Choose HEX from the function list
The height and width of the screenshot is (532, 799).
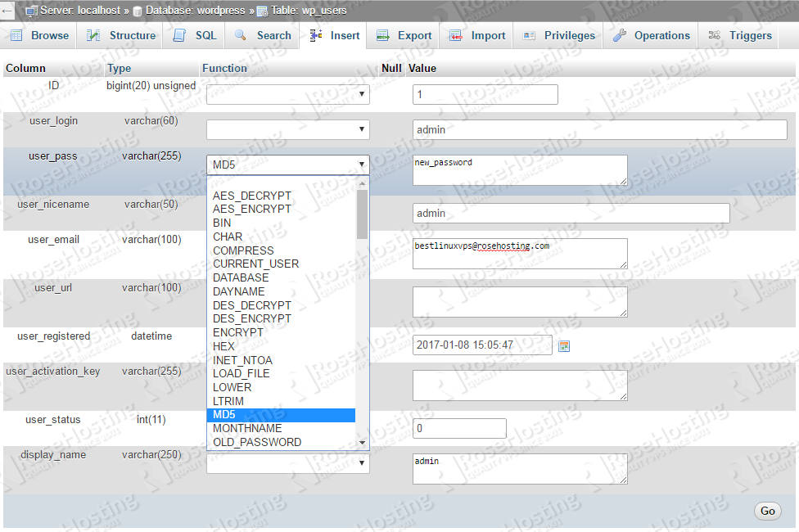pos(281,346)
